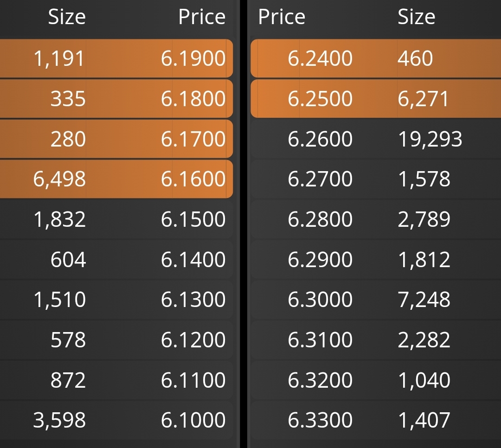
Task: Select the bid row at 6.1200
Action: (116, 339)
